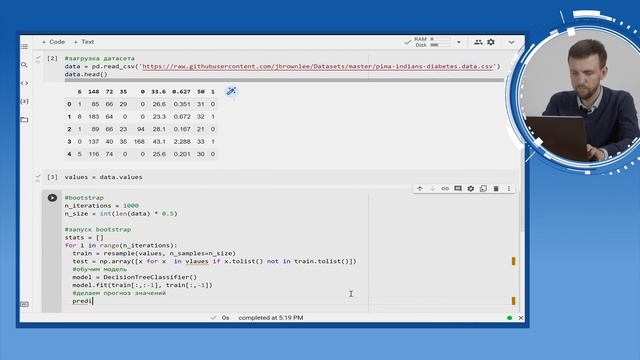The height and width of the screenshot is (360, 640).
Task: Click the lower warning marker in editor gutter
Action: pyautogui.click(x=513, y=301)
